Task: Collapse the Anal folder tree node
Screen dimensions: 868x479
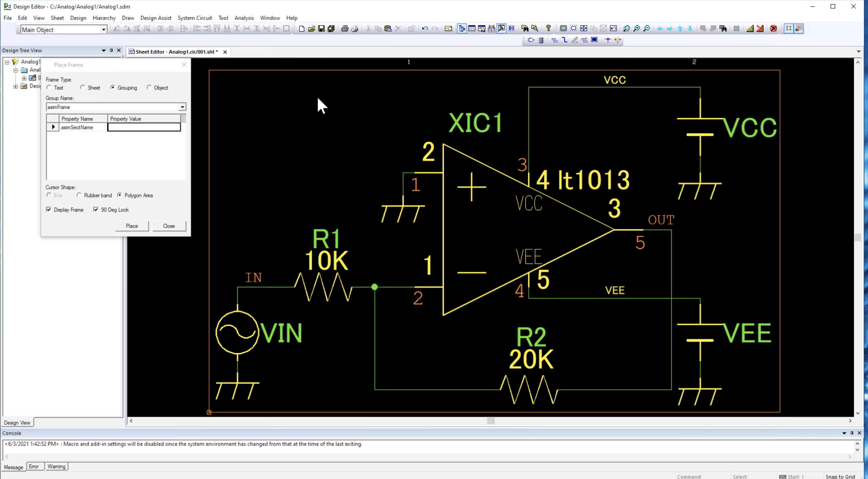Action: [x=16, y=70]
